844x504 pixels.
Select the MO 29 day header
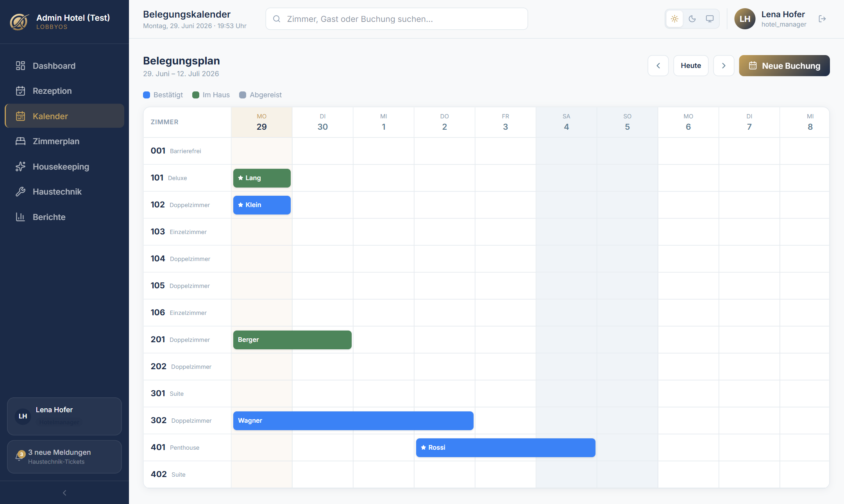(262, 122)
